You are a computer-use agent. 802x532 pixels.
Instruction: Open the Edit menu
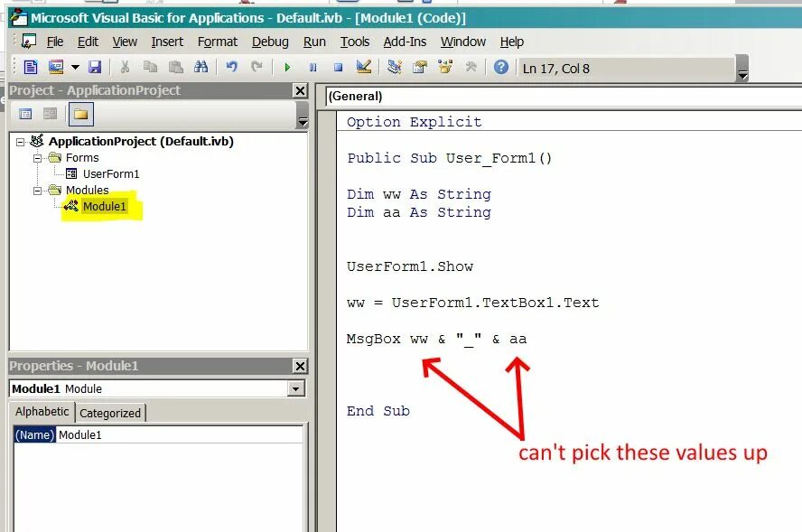[88, 42]
